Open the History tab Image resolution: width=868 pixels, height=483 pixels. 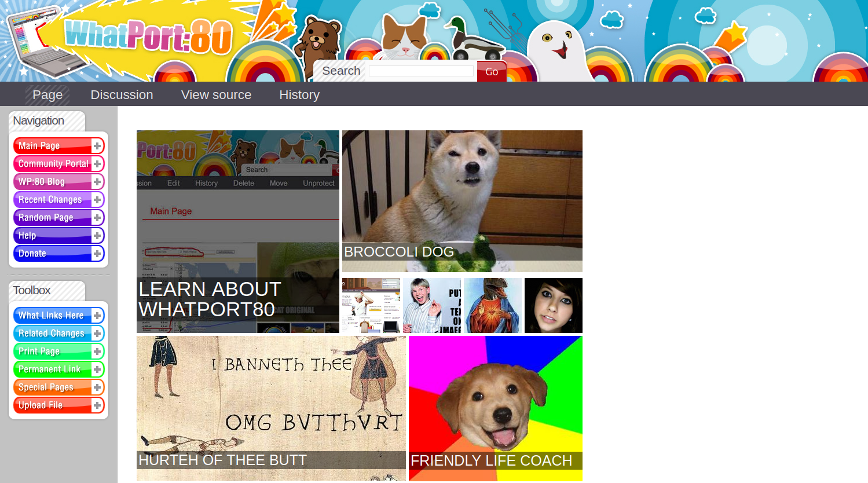(x=299, y=94)
